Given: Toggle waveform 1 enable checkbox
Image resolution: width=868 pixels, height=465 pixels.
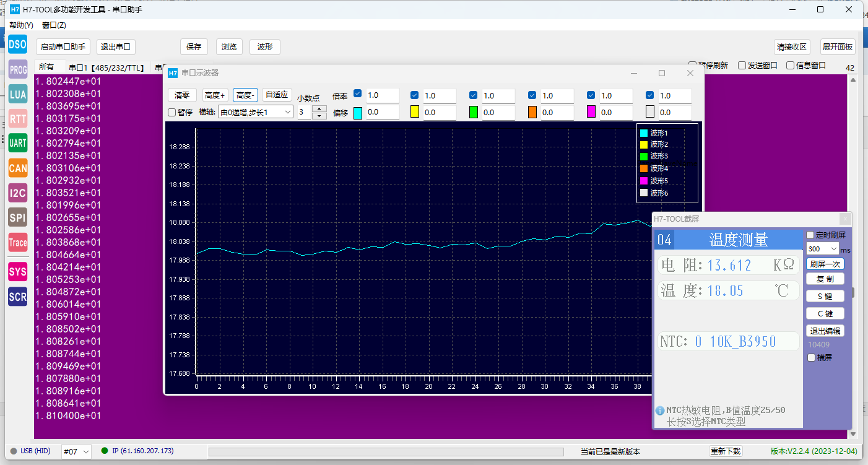Looking at the screenshot, I should tap(357, 94).
